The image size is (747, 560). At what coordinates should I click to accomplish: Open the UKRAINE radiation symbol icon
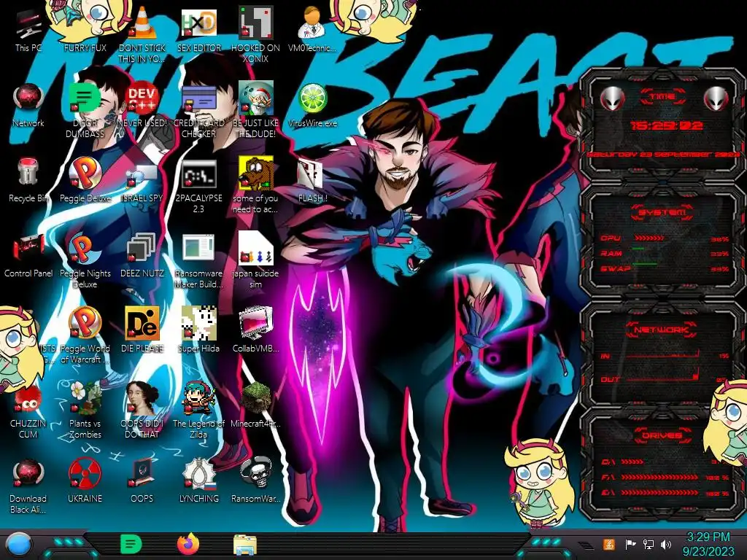click(x=85, y=473)
